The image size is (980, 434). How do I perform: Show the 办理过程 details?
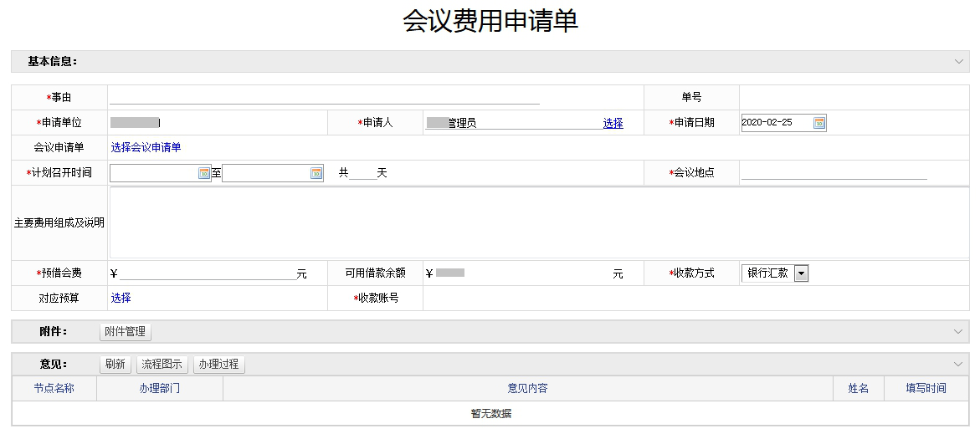219,365
